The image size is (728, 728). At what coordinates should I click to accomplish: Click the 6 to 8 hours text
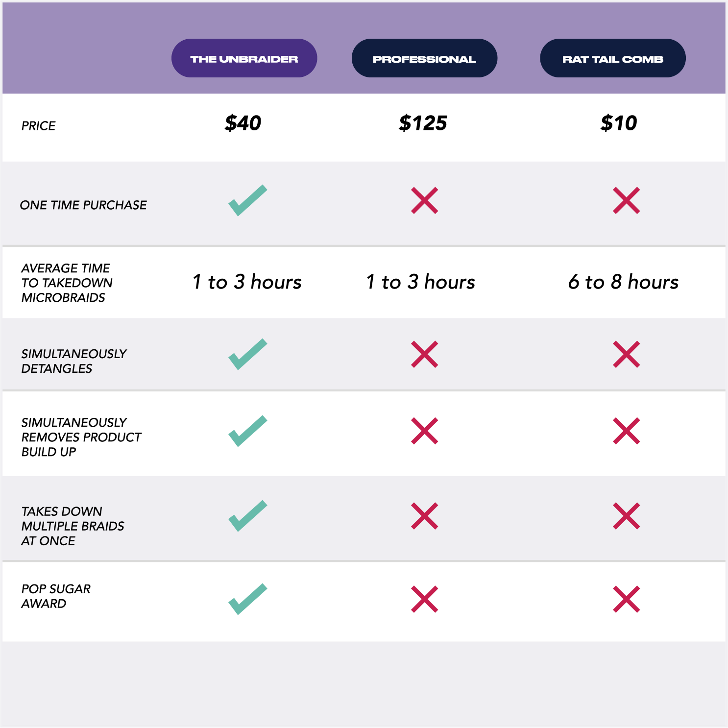623,282
